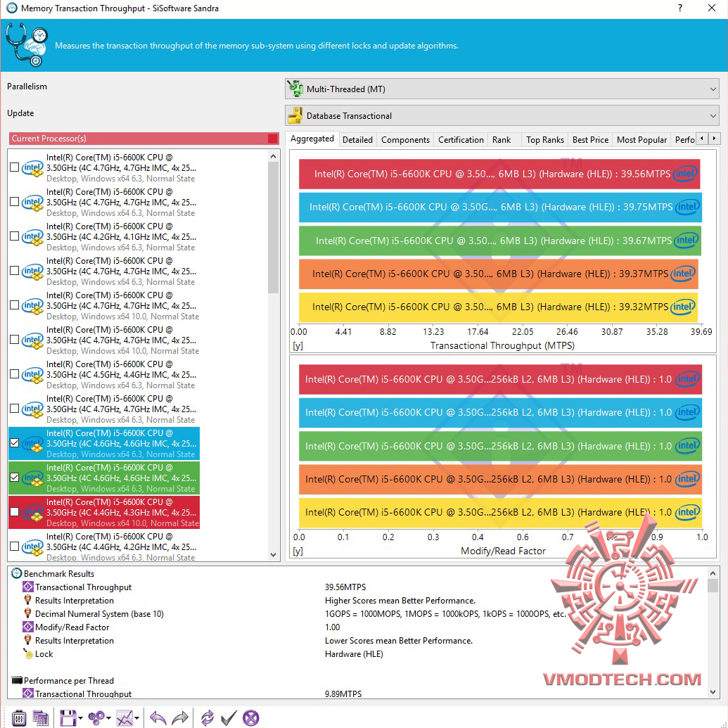Check the 4C 4.4GHz, 4.2GHz IMC entry
This screenshot has width=728, height=728.
14,546
